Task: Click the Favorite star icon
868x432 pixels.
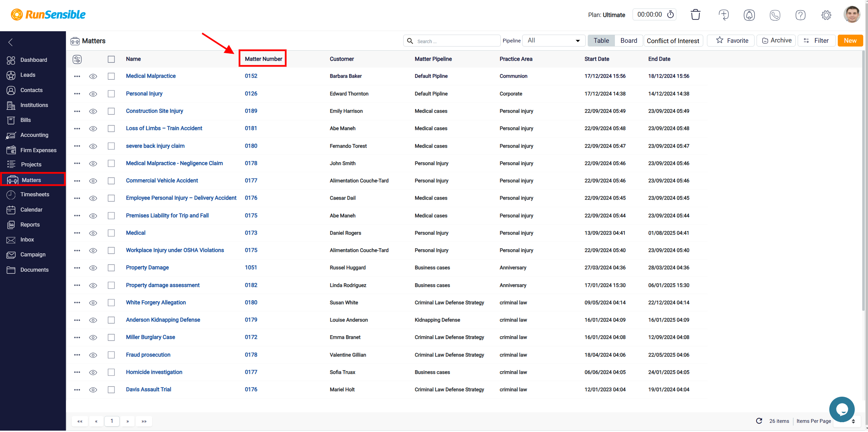Action: click(x=719, y=40)
